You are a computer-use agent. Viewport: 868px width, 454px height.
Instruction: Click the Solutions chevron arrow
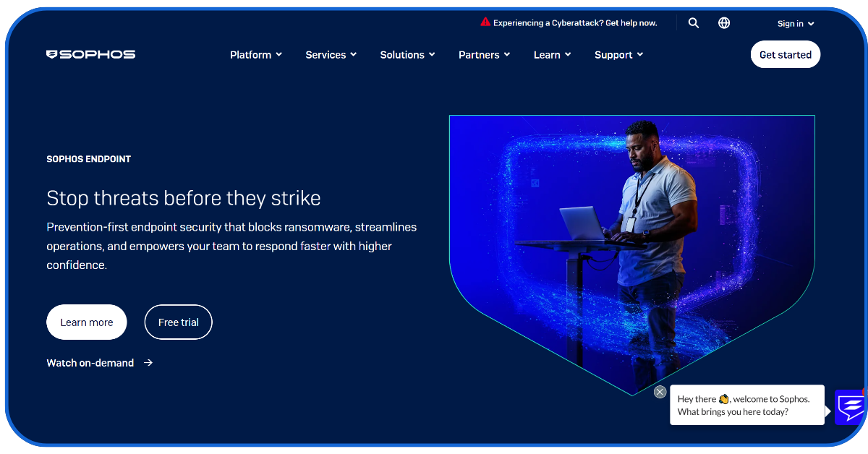click(433, 55)
